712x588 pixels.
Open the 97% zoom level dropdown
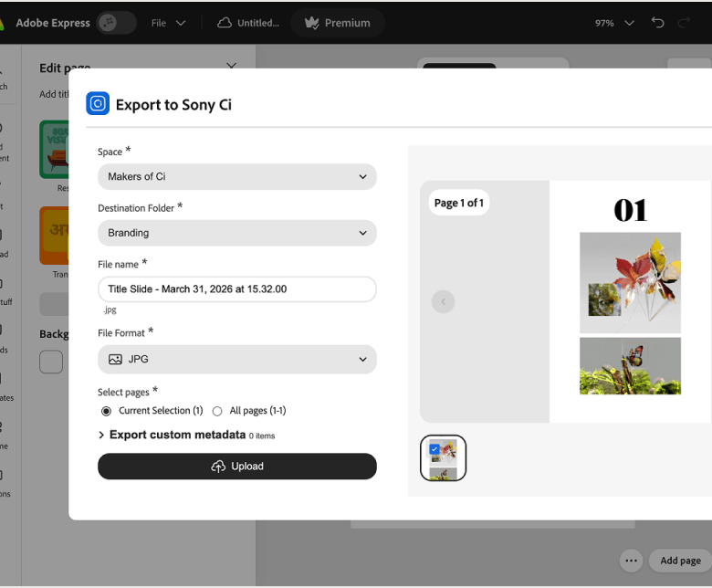click(614, 23)
